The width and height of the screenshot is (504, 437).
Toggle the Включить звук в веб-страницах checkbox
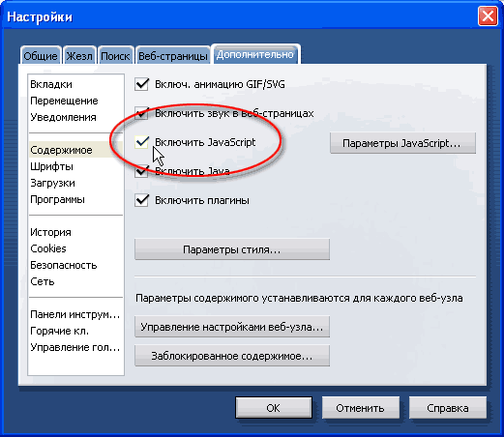(x=141, y=113)
